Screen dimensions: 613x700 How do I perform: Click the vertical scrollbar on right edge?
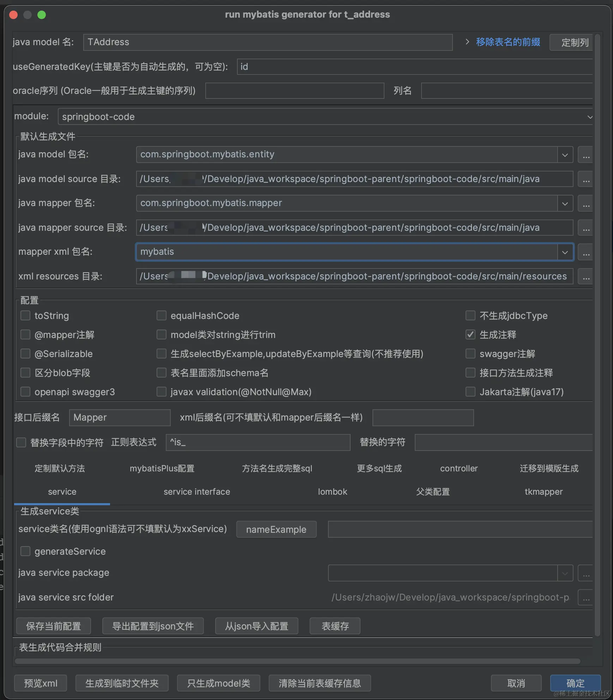(597, 335)
